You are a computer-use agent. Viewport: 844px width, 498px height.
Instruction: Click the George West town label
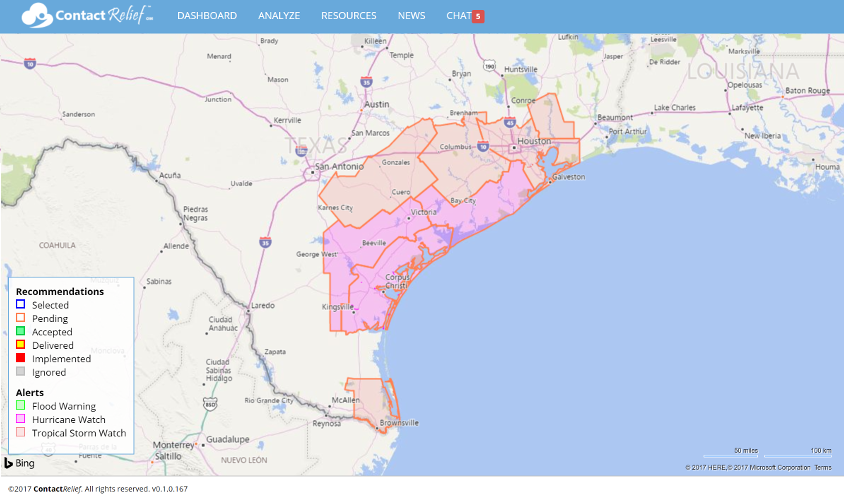click(x=316, y=254)
